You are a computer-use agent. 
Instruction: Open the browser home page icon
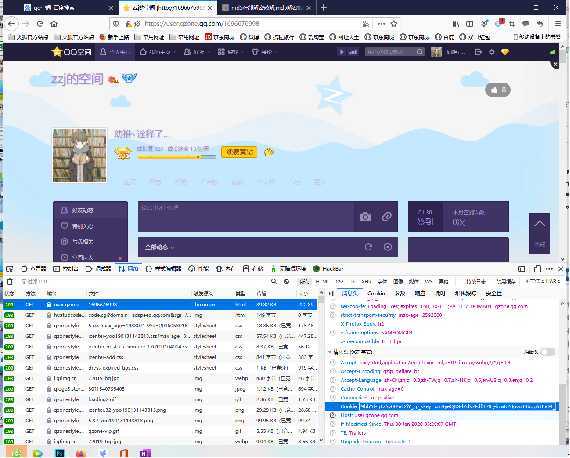54,24
